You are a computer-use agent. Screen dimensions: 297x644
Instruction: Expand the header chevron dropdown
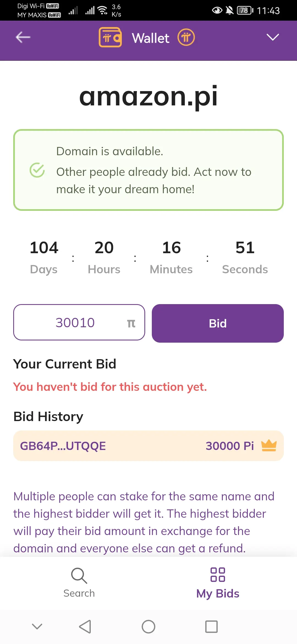pyautogui.click(x=273, y=37)
